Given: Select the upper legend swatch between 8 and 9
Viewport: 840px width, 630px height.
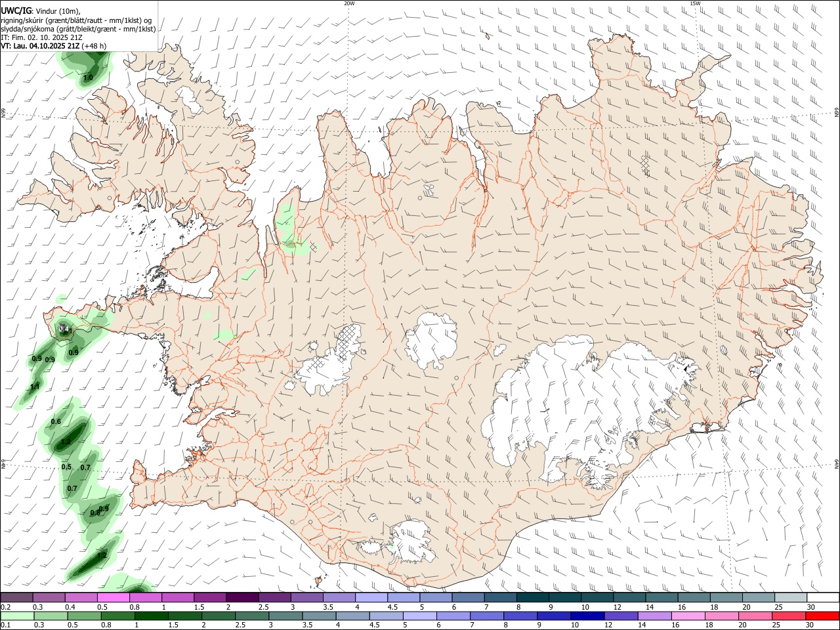Looking at the screenshot, I should click(x=532, y=597).
